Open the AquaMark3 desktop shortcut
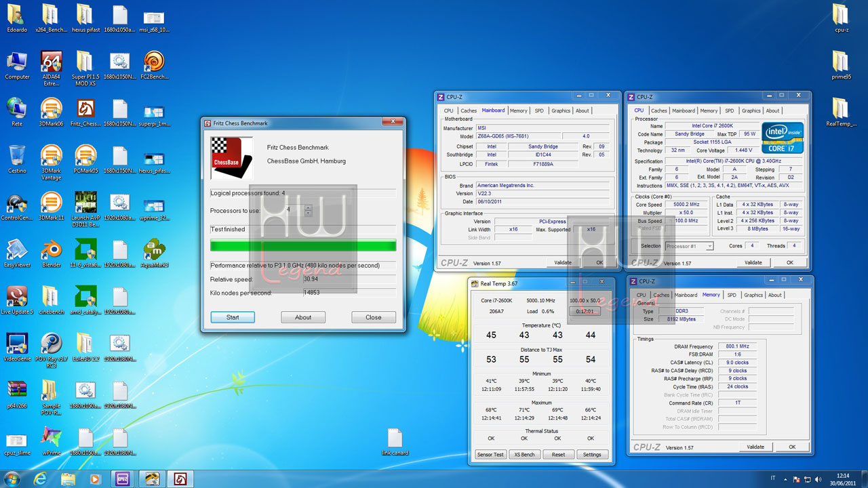Viewport: 868px width, 488px height. 154,253
